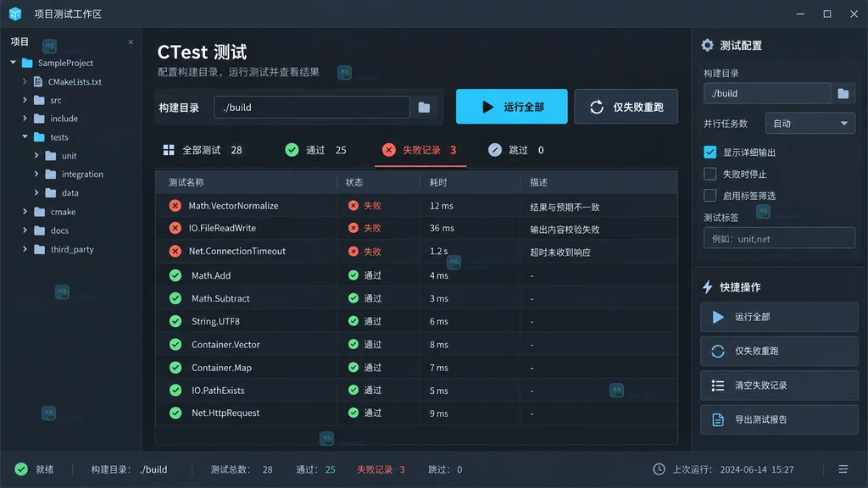Select the Math.Subtract row name
This screenshot has height=488, width=868.
click(x=220, y=299)
